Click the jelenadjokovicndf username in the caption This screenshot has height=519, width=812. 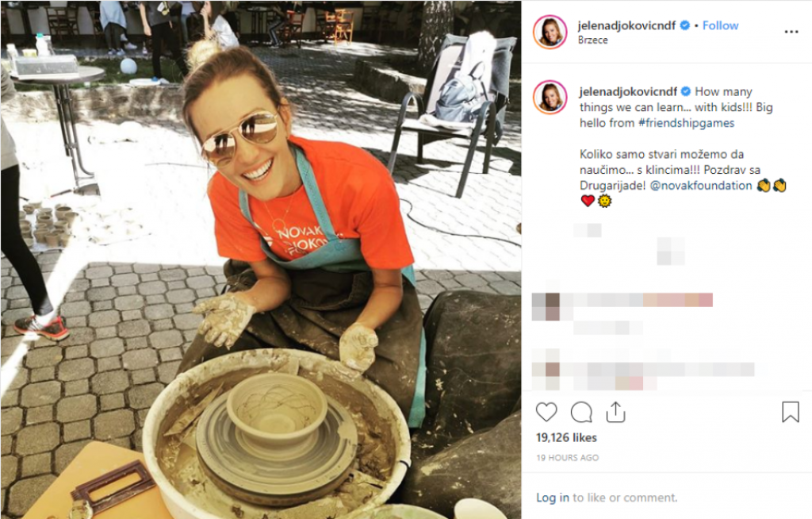point(628,92)
